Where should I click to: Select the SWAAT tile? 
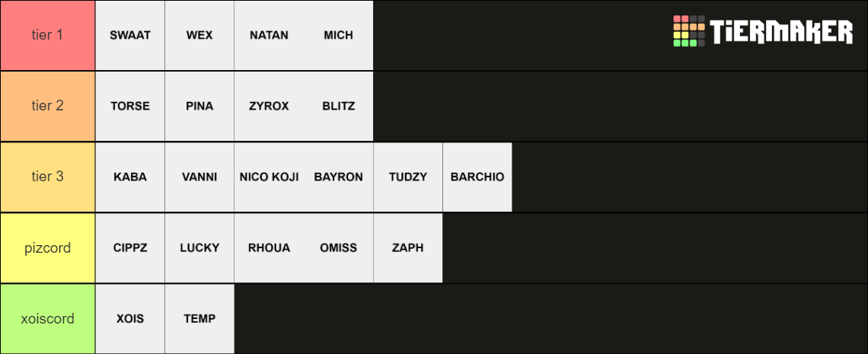[x=130, y=36]
